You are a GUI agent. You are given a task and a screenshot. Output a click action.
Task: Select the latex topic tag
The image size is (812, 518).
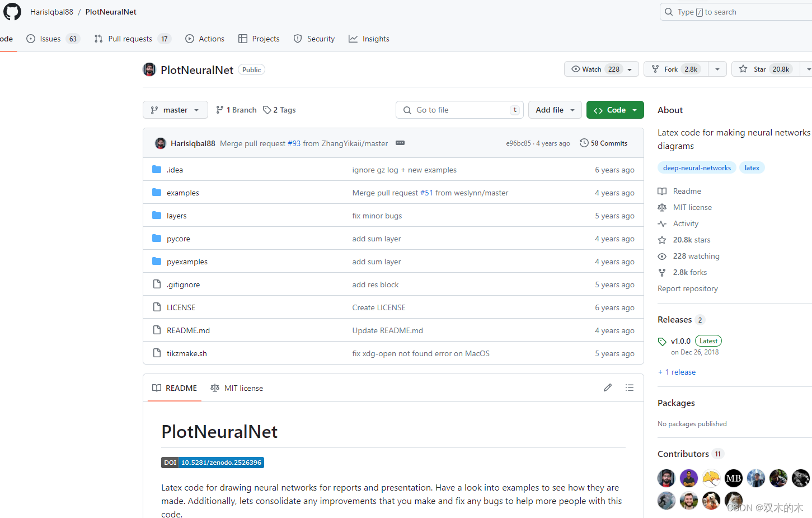[752, 168]
